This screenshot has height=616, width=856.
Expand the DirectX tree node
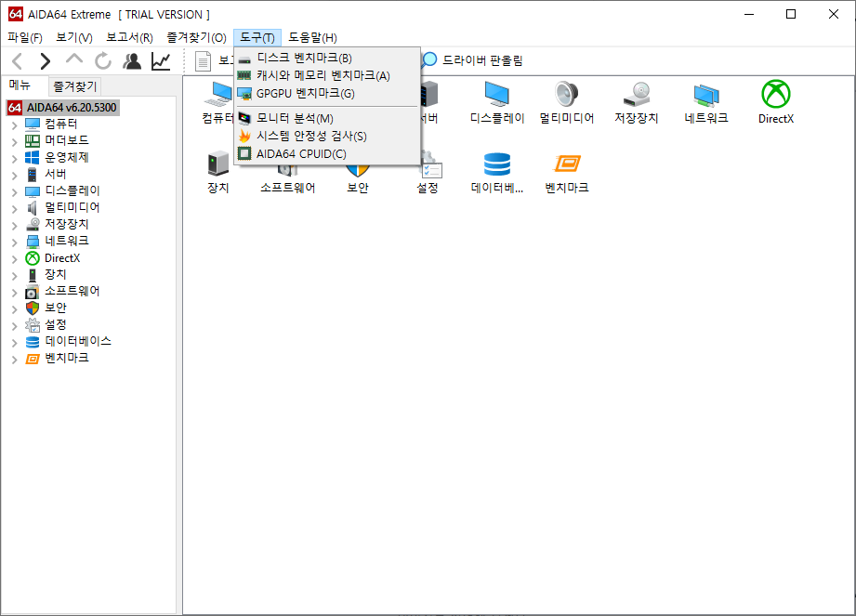tap(14, 259)
